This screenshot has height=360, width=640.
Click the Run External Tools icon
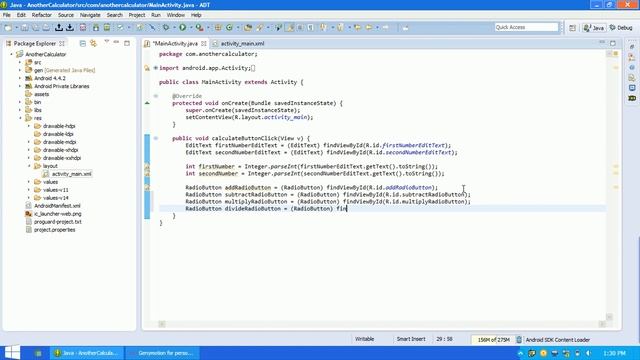[199, 27]
